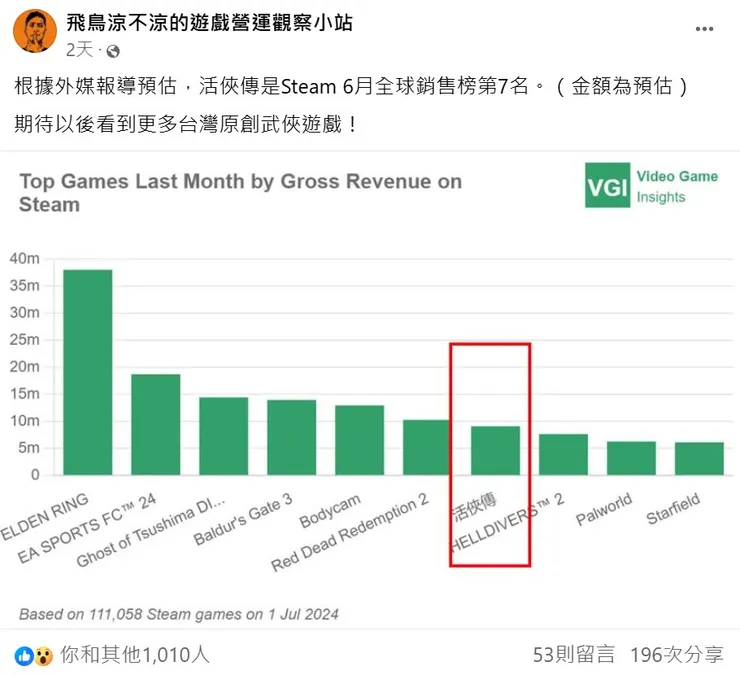Screen dimensions: 740x675
Task: Click the ELDEN RING axis label
Action: tap(44, 516)
